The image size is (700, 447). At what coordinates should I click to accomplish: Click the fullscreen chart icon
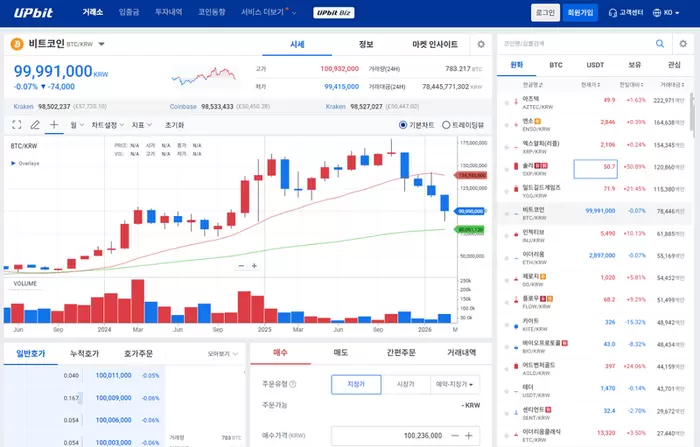tap(16, 125)
